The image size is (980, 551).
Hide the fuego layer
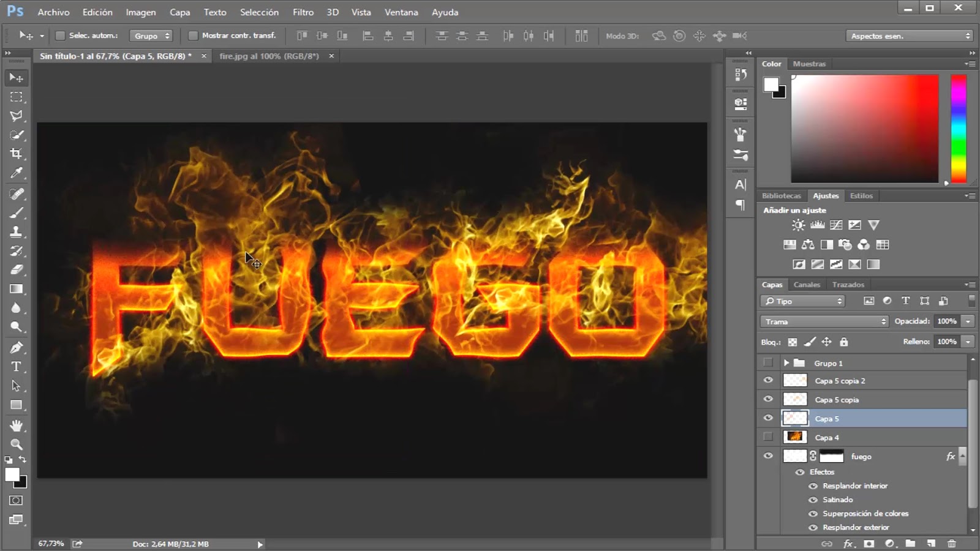click(x=768, y=456)
